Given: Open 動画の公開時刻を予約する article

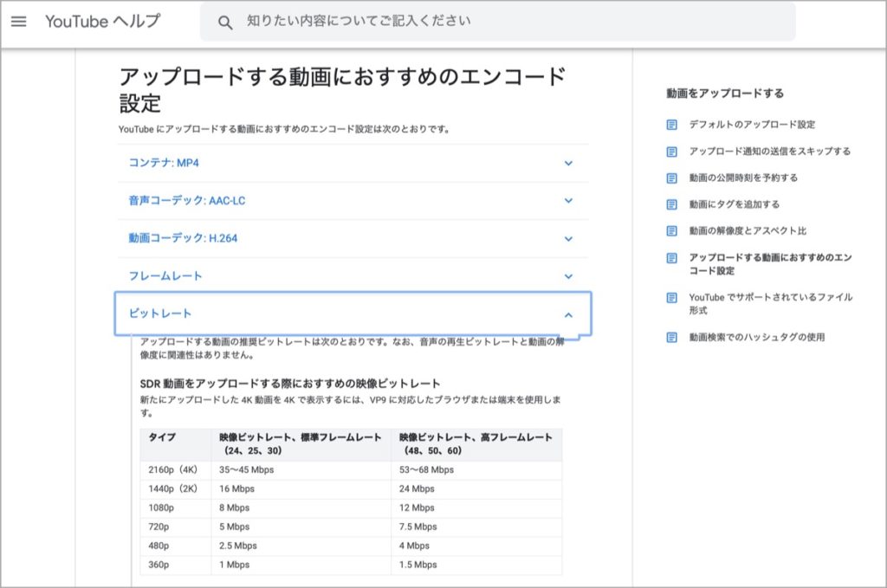Looking at the screenshot, I should [743, 178].
